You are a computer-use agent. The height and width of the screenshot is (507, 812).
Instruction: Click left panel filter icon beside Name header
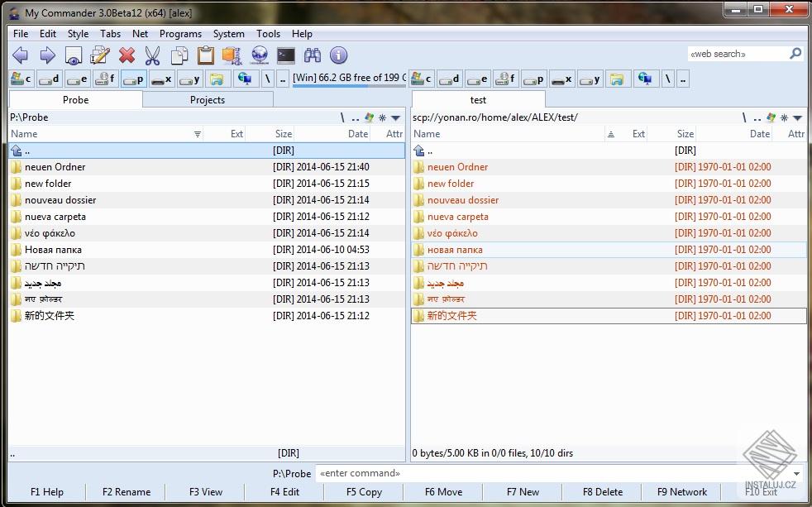click(x=198, y=134)
